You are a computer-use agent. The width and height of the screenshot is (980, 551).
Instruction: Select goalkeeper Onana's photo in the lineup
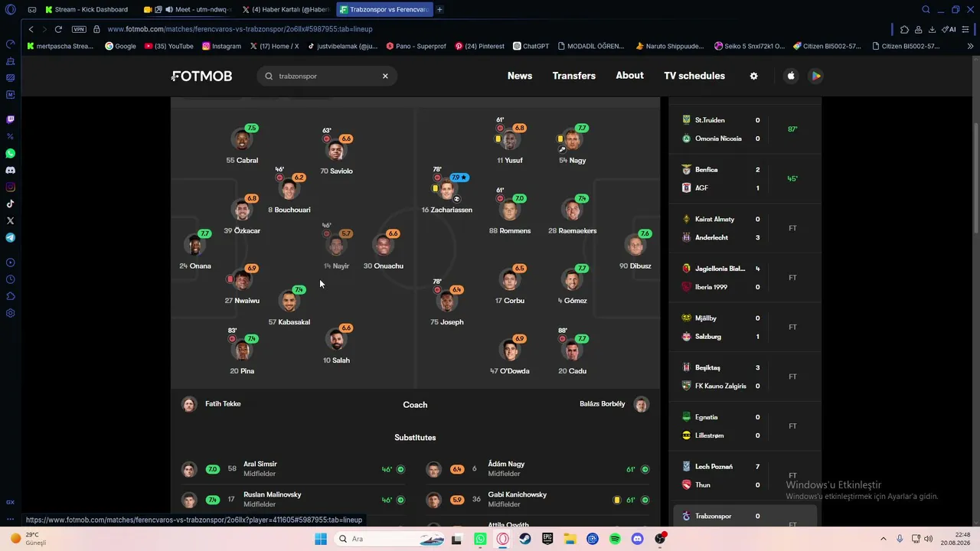195,246
